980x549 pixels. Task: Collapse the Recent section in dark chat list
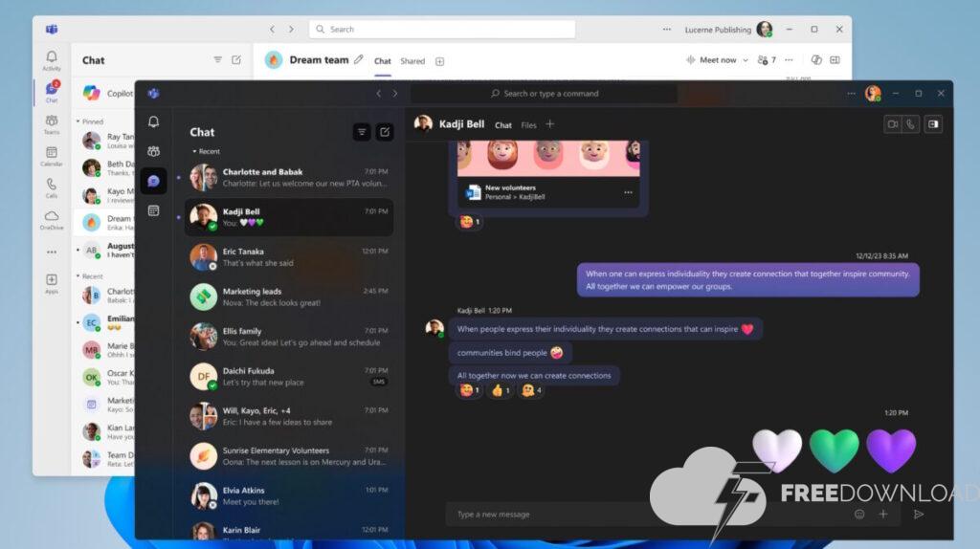(x=194, y=152)
